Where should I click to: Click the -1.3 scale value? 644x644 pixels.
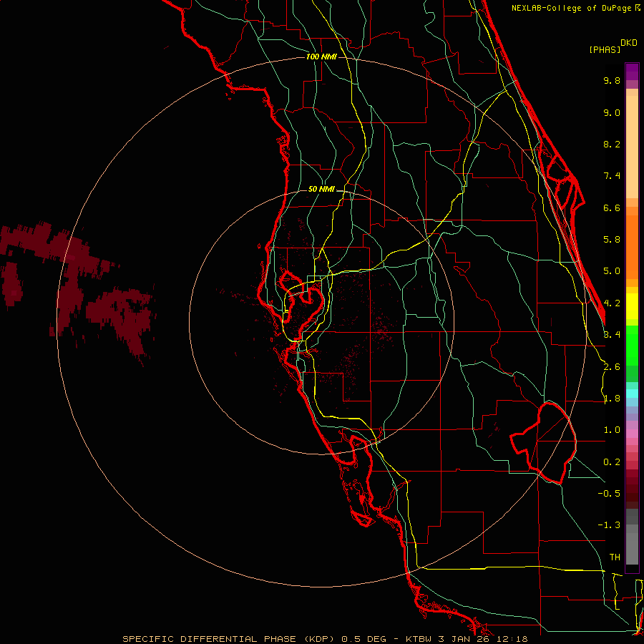(609, 525)
